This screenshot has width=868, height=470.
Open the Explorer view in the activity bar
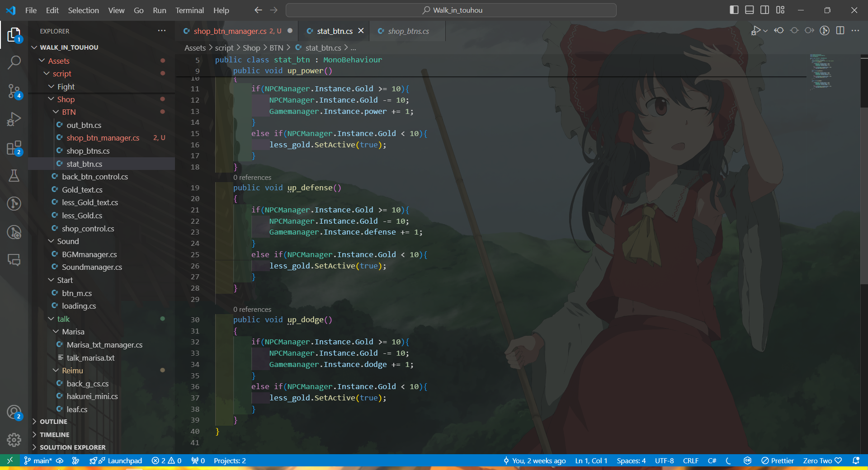tap(14, 34)
